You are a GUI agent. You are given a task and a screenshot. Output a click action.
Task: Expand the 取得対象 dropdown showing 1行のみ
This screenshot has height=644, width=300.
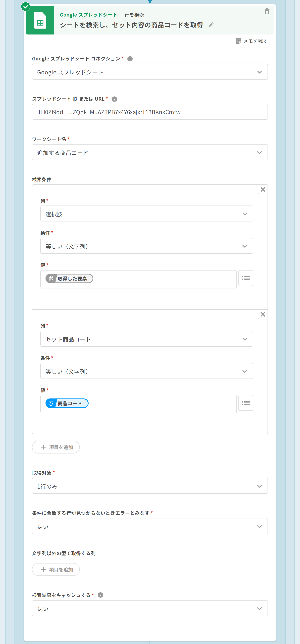point(150,486)
